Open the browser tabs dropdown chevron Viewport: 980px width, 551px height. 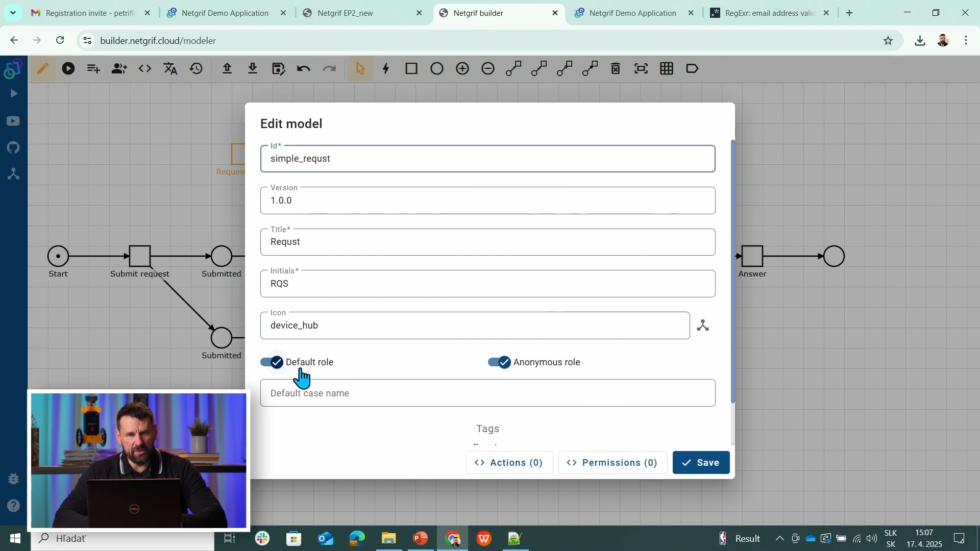13,13
